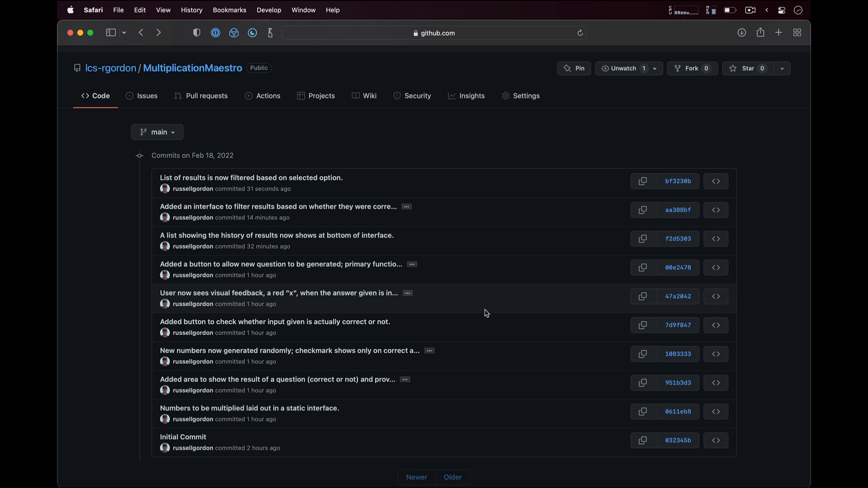Expand the Unwatch options caret
Screen dimensions: 868x488
coord(655,69)
